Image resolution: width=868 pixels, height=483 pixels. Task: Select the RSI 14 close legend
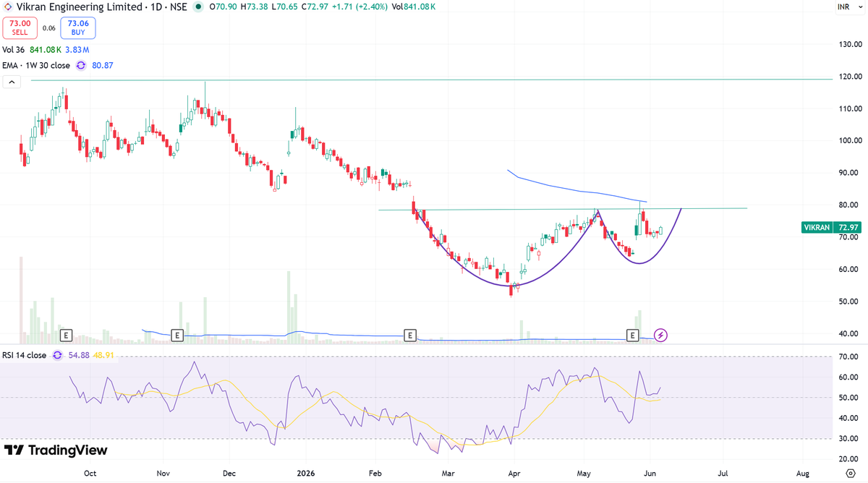click(x=25, y=355)
